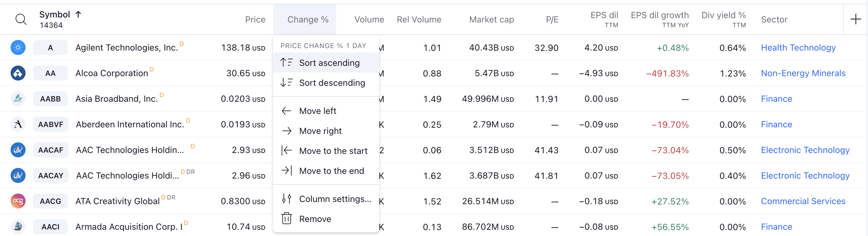Click the AA ticker symbol badge
Viewport: 868px width, 236px height.
click(x=50, y=73)
